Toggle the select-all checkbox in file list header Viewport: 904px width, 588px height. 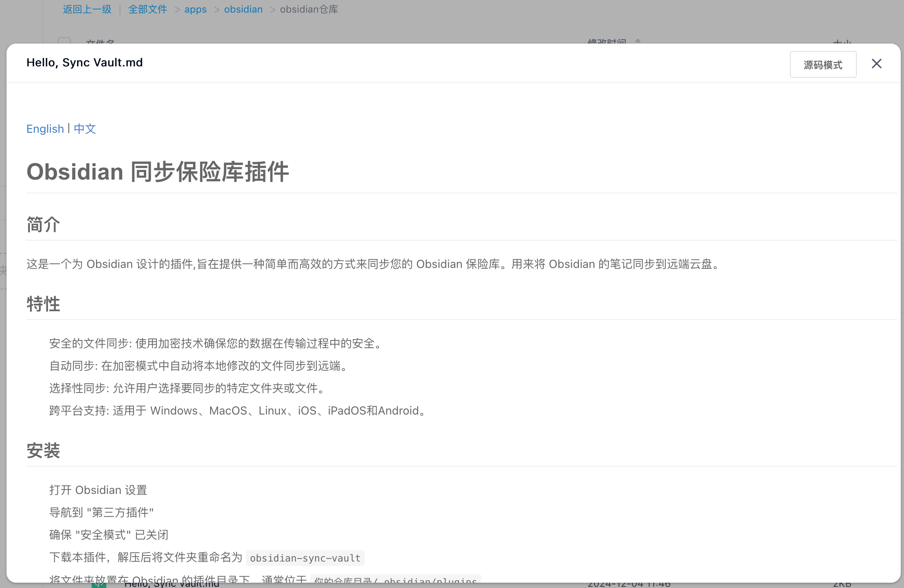tap(64, 41)
